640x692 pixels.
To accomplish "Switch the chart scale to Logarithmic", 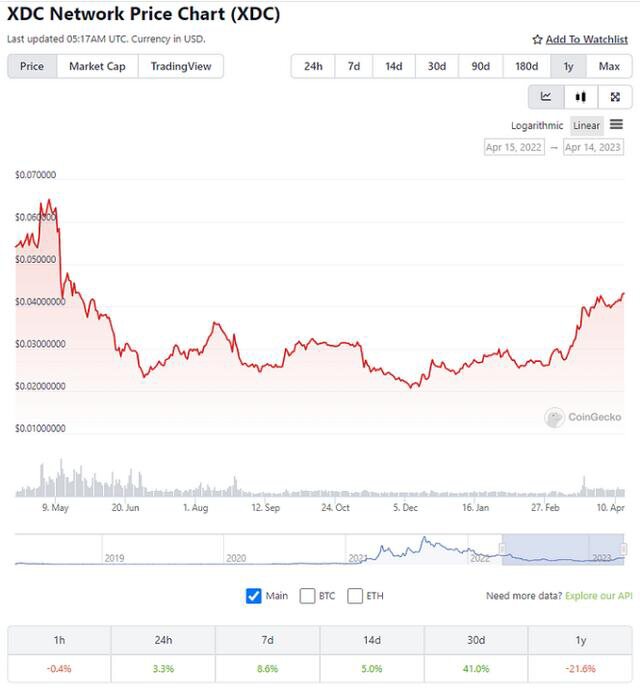I will (537, 126).
